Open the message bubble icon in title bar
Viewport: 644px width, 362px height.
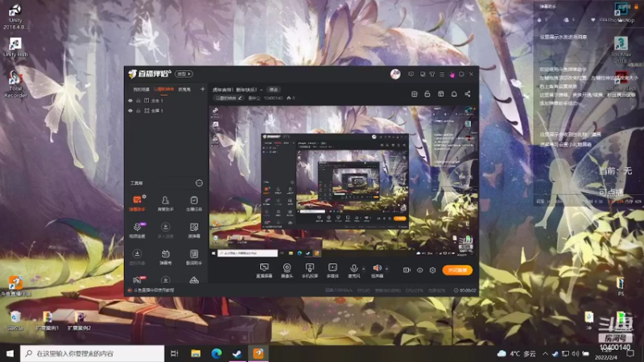(411, 74)
